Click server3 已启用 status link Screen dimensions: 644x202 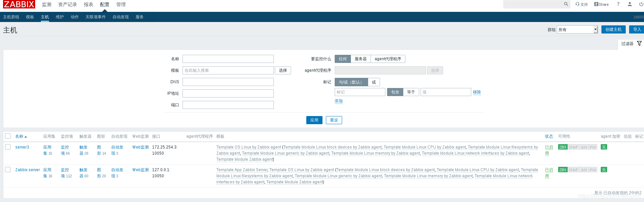click(549, 150)
